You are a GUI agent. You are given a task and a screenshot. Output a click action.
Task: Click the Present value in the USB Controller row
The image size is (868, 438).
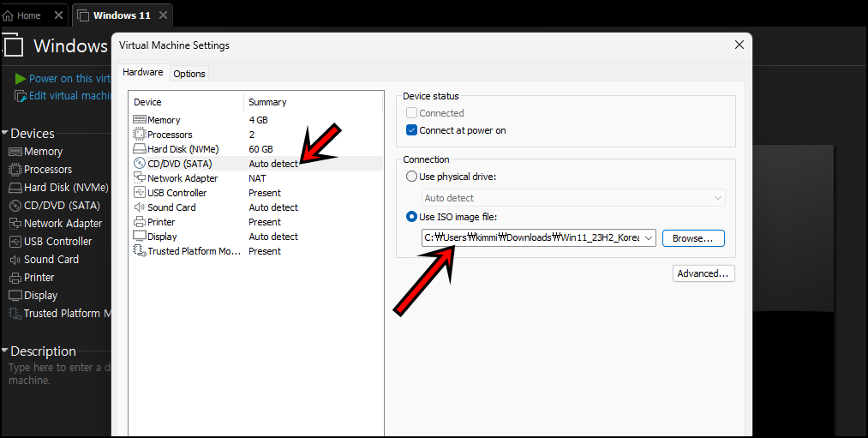(x=265, y=193)
